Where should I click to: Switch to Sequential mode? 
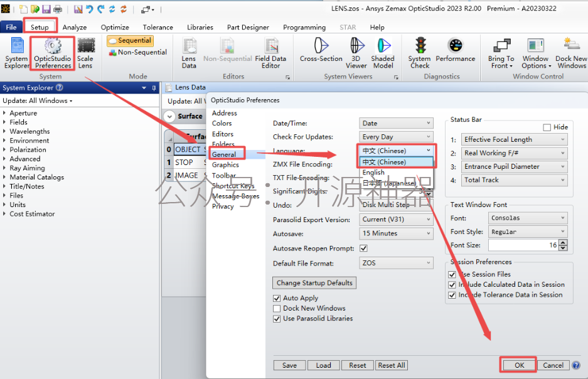130,41
